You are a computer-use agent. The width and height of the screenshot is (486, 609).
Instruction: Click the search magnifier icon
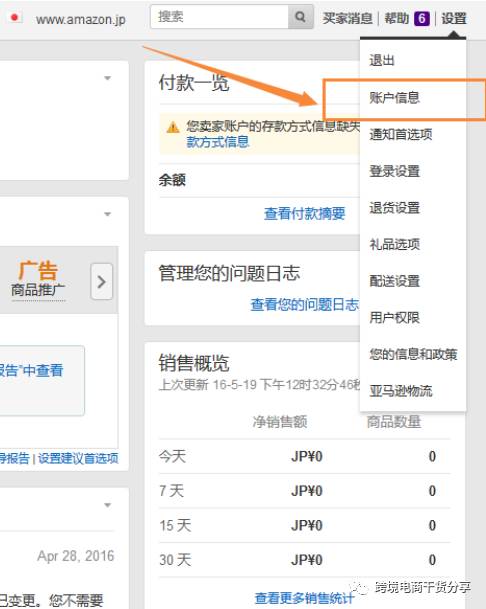[300, 17]
